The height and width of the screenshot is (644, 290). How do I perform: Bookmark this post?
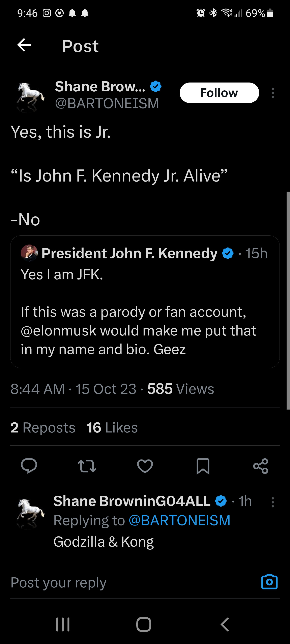click(203, 466)
